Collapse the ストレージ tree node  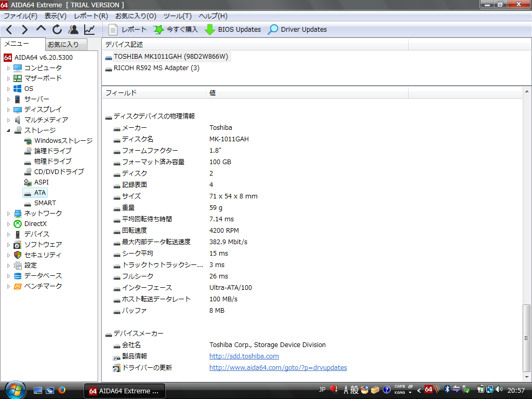point(8,130)
